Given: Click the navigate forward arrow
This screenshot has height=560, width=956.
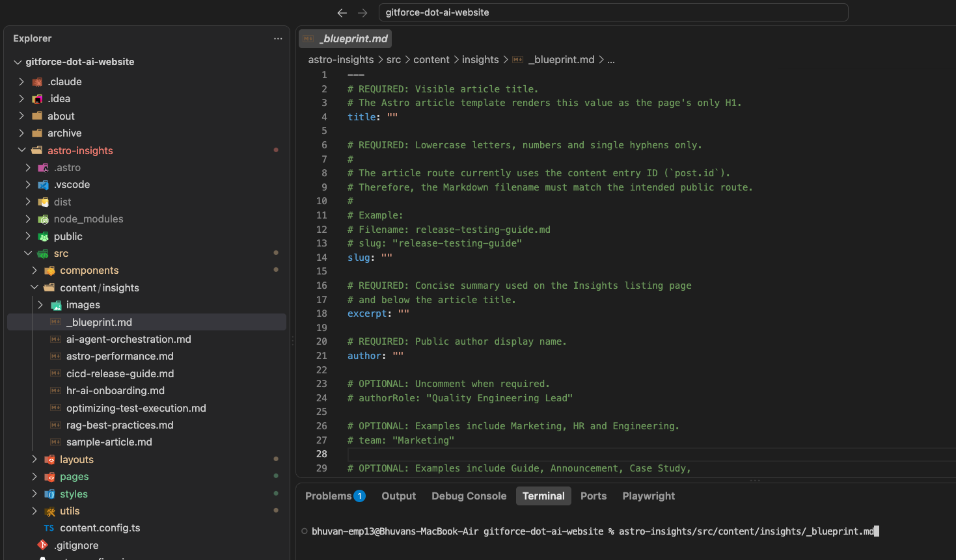Looking at the screenshot, I should 363,12.
